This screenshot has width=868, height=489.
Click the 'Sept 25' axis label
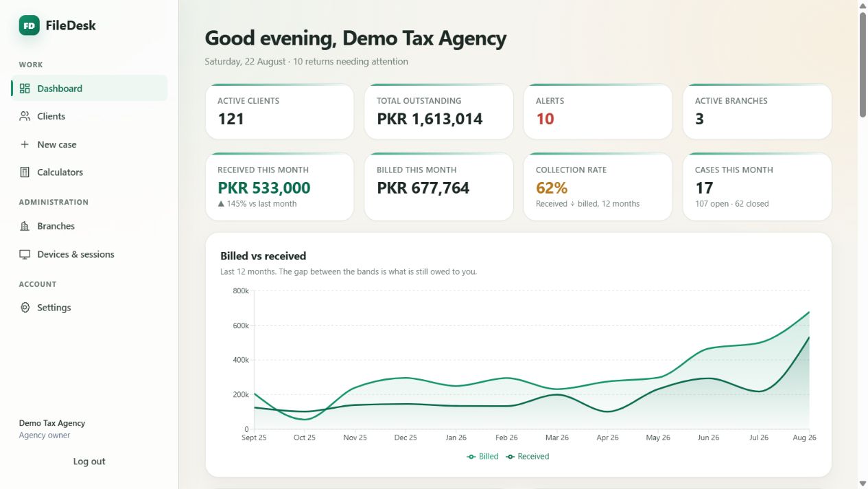click(254, 437)
